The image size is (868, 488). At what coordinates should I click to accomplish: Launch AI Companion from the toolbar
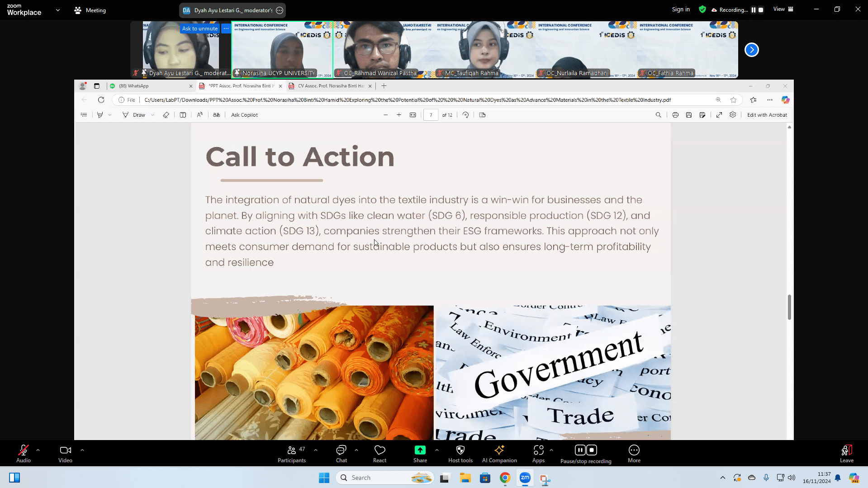tap(499, 454)
